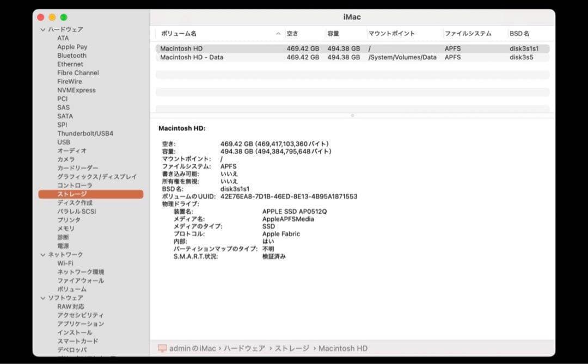Viewport: 588px width, 364px height.
Task: Collapse the ソフトウェア section
Action: point(42,298)
